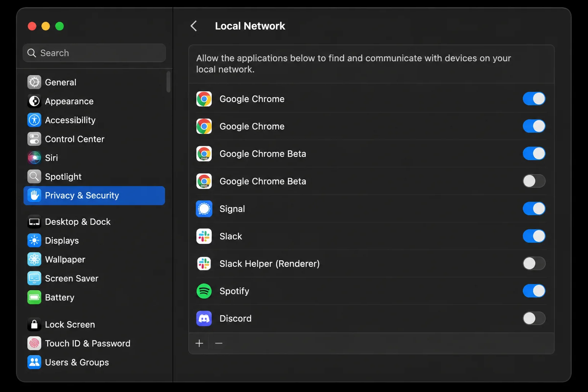Image resolution: width=588 pixels, height=392 pixels.
Task: Enable the Discord local network toggle
Action: (534, 318)
